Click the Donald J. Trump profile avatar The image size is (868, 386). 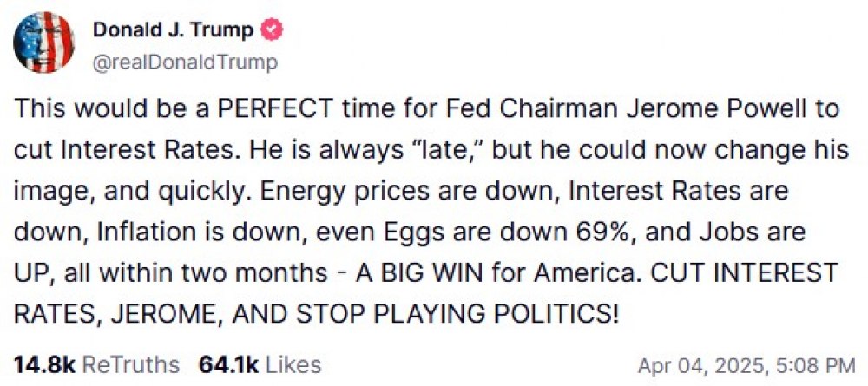tap(44, 44)
